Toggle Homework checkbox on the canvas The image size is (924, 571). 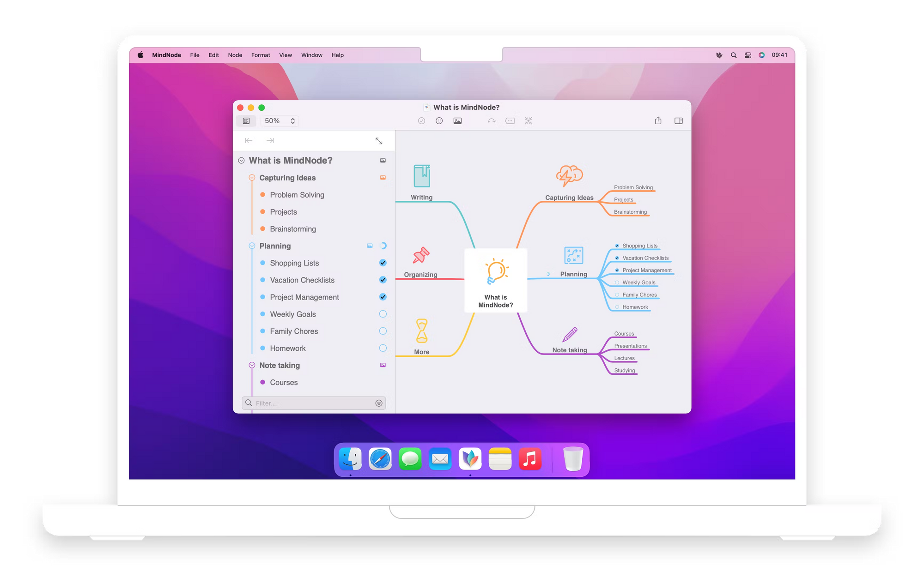[617, 307]
